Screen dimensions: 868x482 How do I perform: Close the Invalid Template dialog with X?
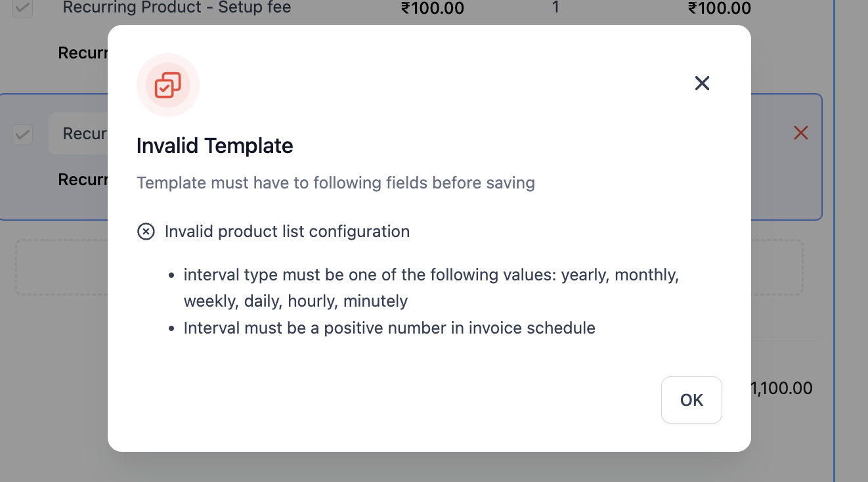coord(702,83)
